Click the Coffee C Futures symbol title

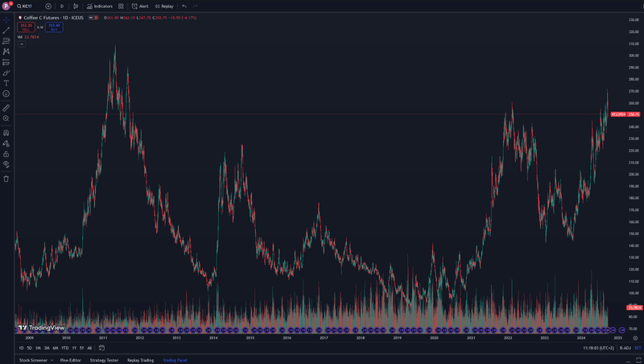coord(53,18)
